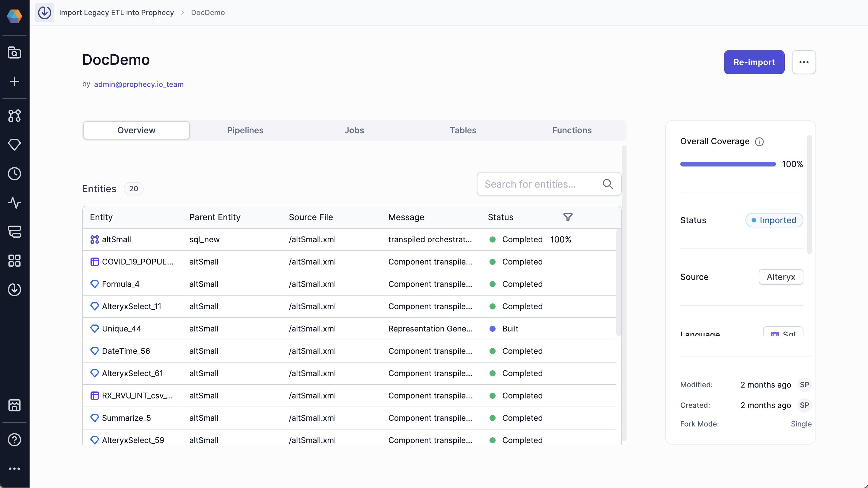Click the Overall Coverage progress bar
This screenshot has width=868, height=488.
pos(728,164)
